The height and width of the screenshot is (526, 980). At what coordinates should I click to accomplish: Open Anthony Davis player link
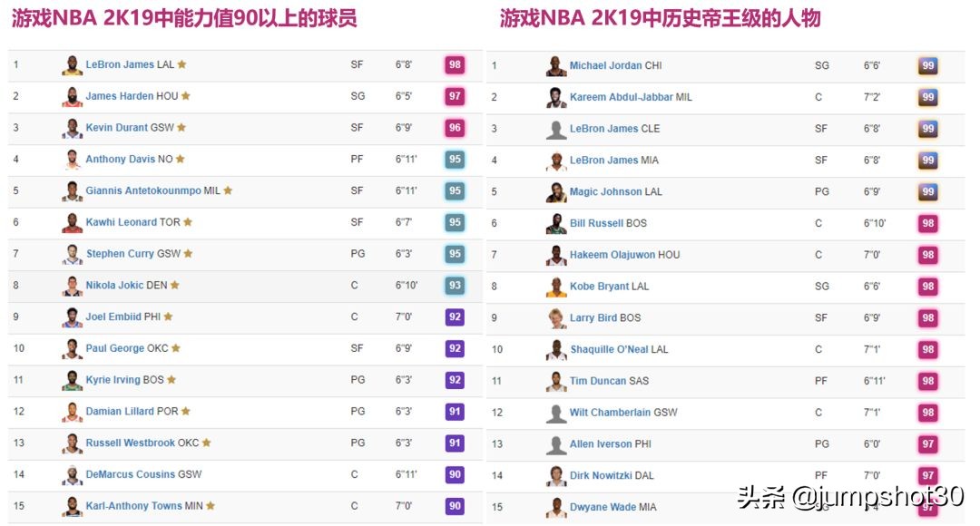coord(120,160)
